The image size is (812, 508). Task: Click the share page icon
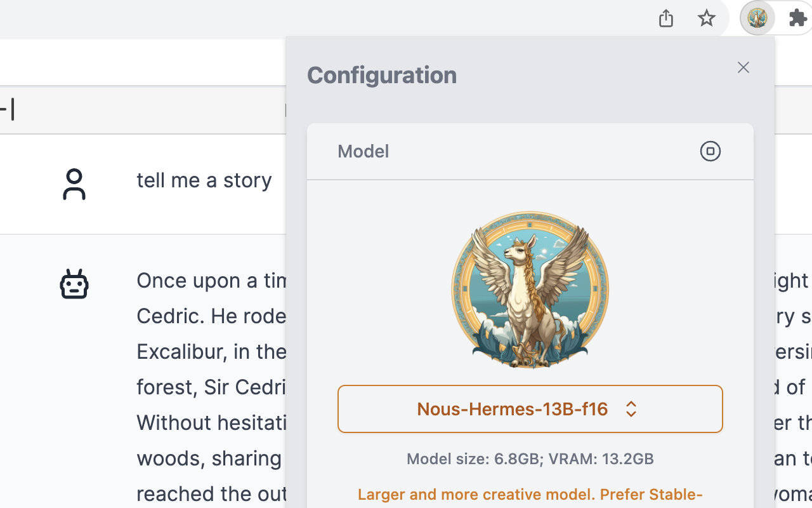tap(665, 18)
